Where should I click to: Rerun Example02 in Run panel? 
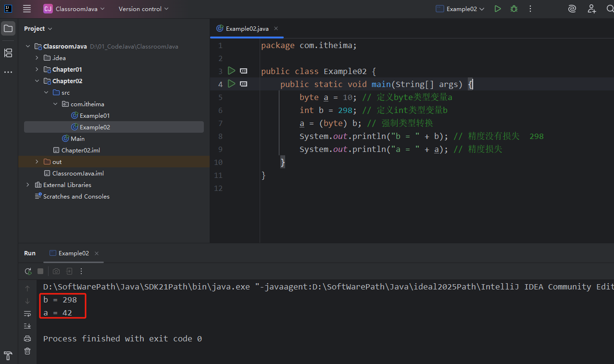click(x=28, y=271)
